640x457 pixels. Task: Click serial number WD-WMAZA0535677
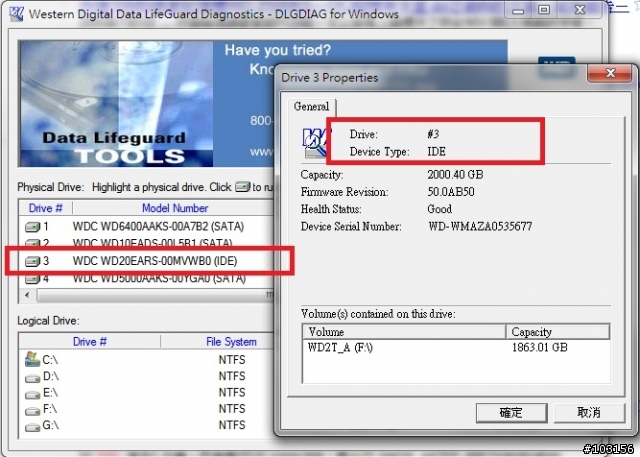tap(480, 226)
